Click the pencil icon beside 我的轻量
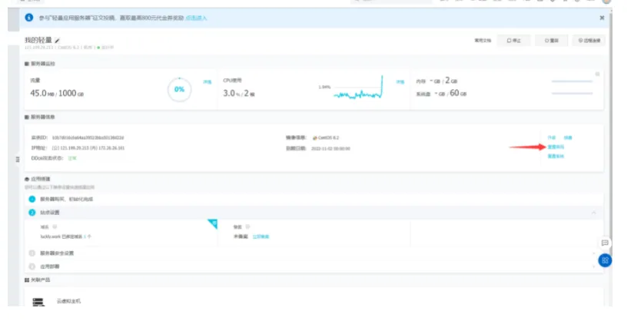 [x=58, y=41]
